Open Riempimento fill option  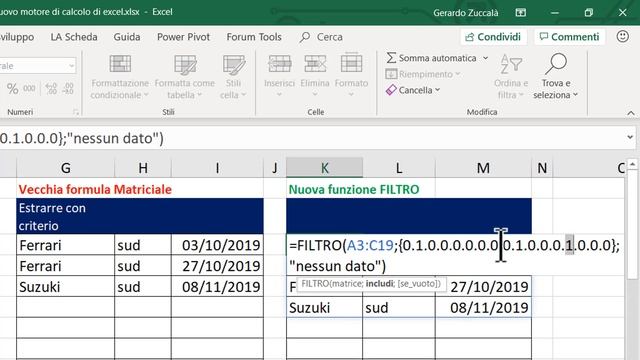point(423,74)
